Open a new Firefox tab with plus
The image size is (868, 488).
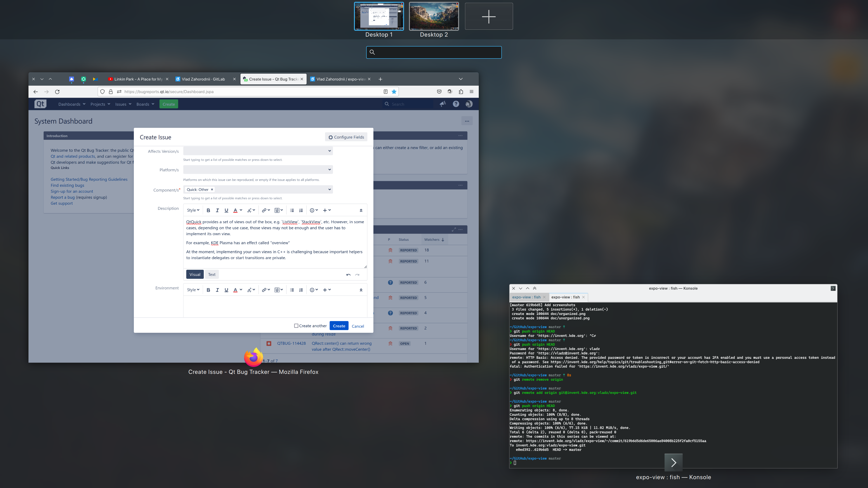pyautogui.click(x=380, y=79)
